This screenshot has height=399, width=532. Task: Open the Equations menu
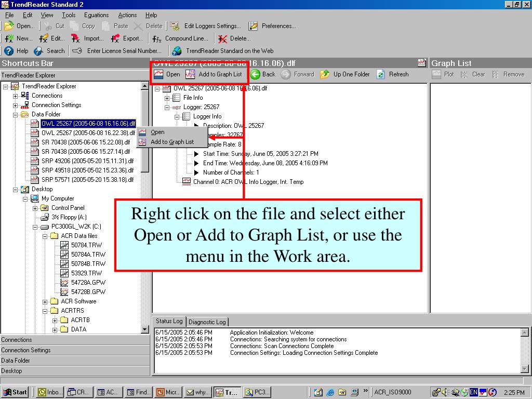(96, 15)
